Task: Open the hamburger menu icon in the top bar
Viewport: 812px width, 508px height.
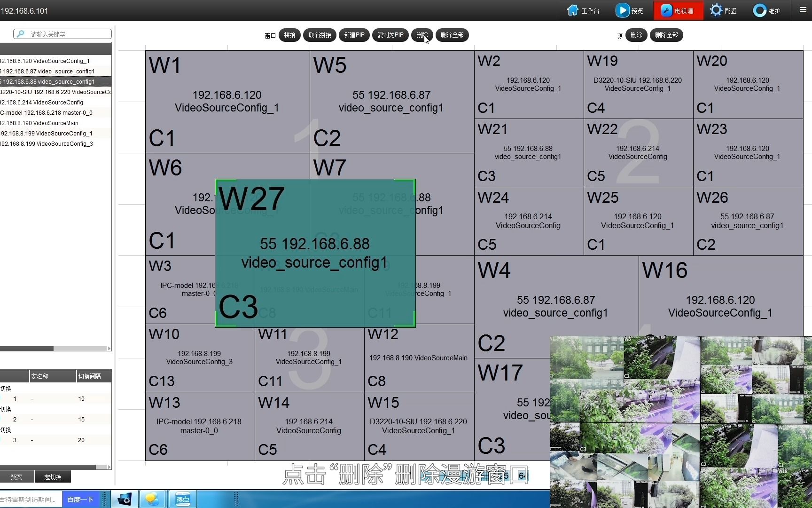Action: coord(803,10)
